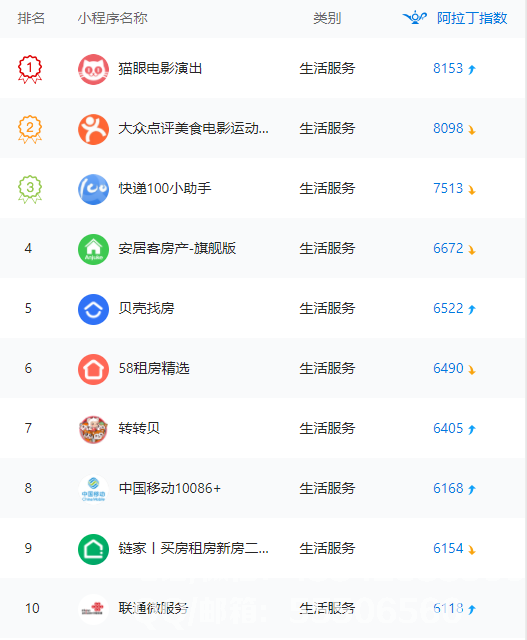Select the 快递100 blue app icon

(93, 189)
